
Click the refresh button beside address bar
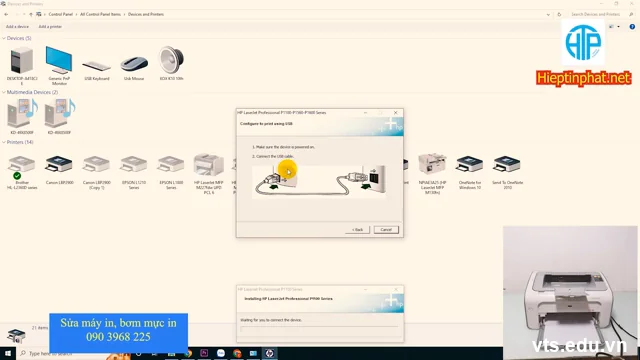(x=559, y=14)
